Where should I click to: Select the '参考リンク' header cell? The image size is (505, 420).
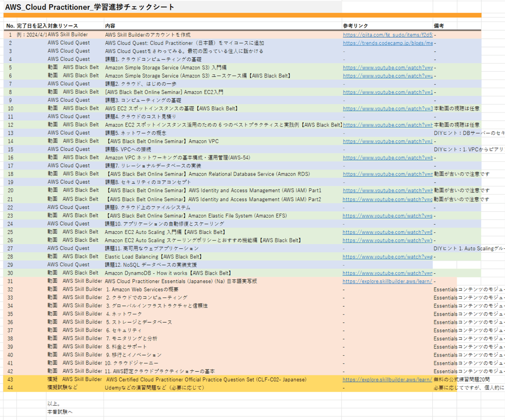(x=356, y=26)
